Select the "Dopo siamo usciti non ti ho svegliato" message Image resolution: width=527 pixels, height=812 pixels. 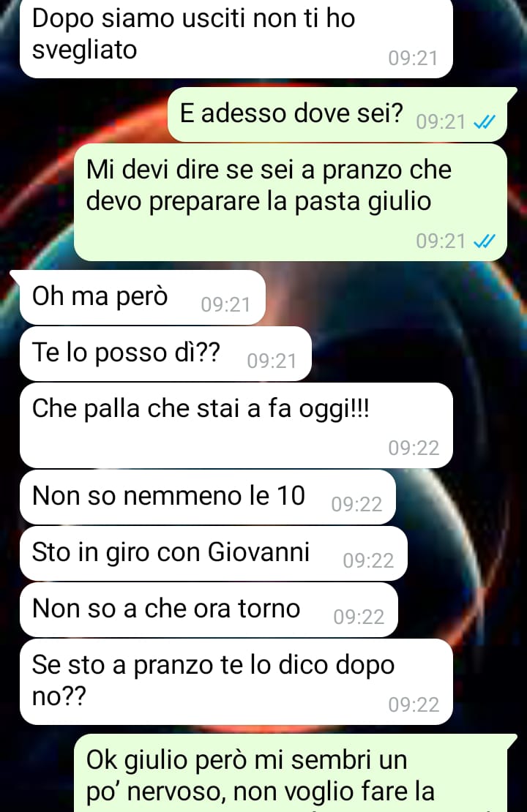236,38
